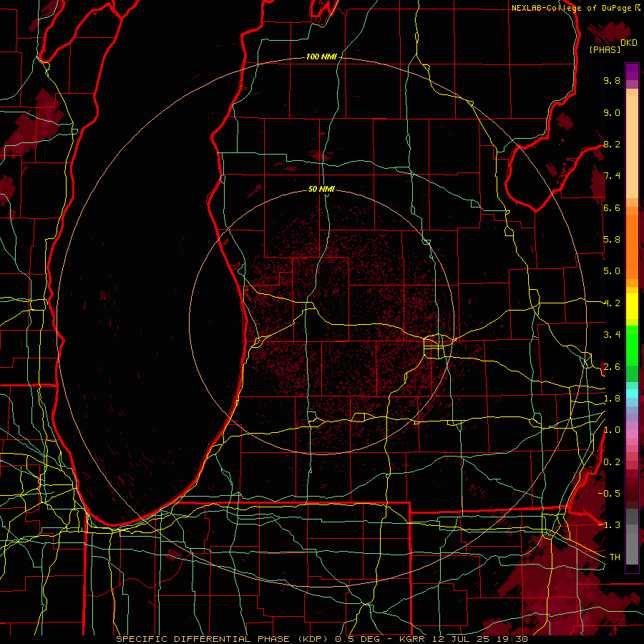Image resolution: width=644 pixels, height=644 pixels.
Task: Select the 2.6 scale value
Action: [x=612, y=367]
